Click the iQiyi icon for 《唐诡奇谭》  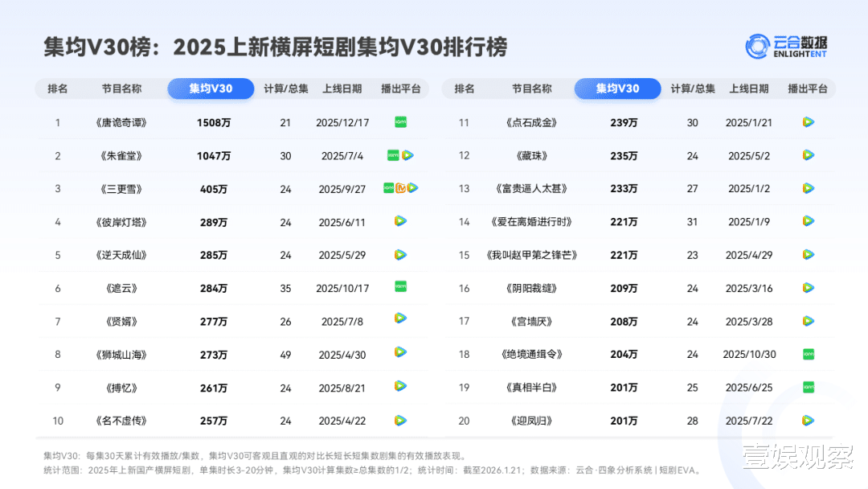(401, 121)
